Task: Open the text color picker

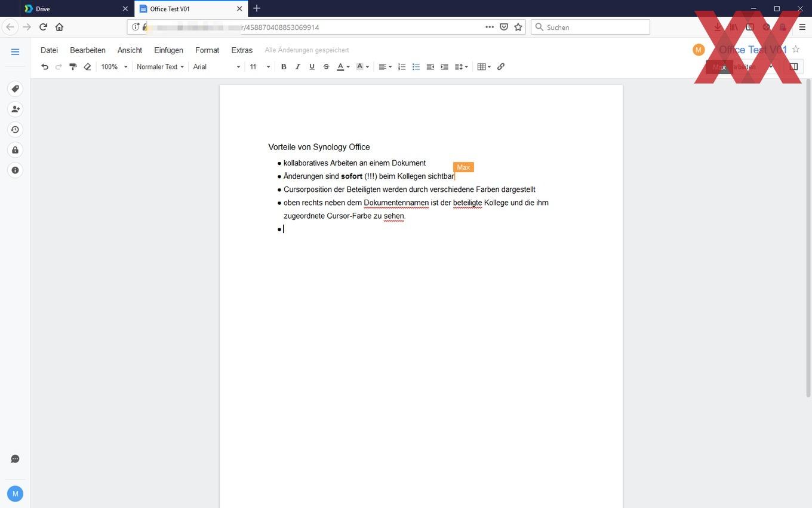Action: [343, 67]
